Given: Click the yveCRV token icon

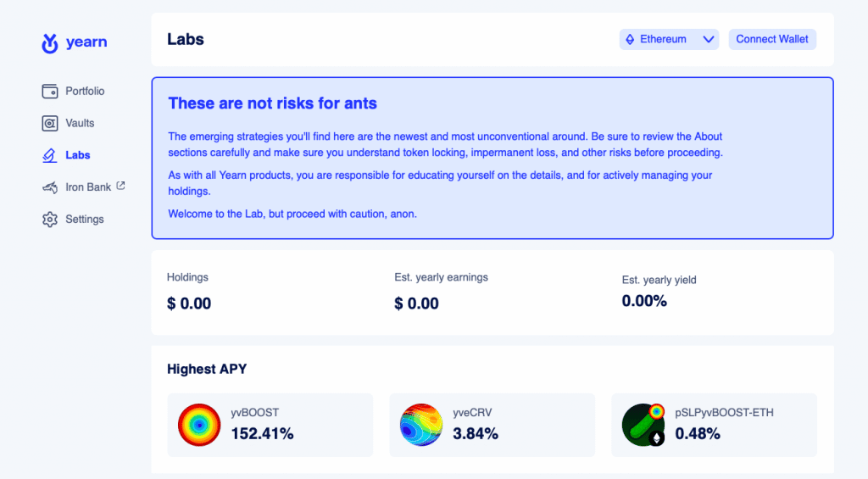Looking at the screenshot, I should (x=421, y=425).
